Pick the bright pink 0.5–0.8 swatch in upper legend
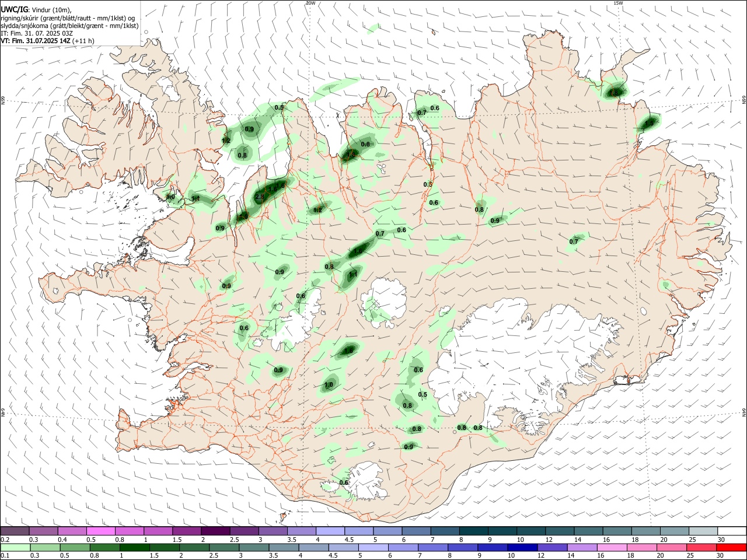 coord(102,531)
